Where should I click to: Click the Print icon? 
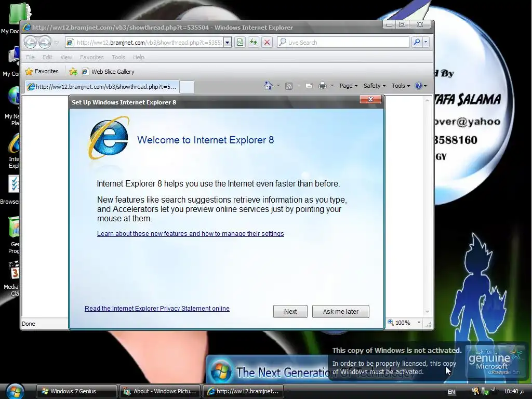pos(322,86)
